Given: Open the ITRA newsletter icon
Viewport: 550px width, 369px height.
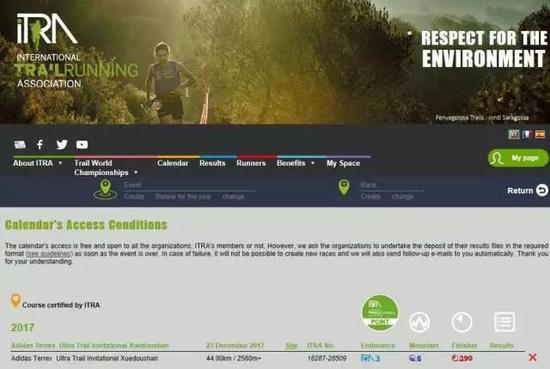Looking at the screenshot, I should pyautogui.click(x=20, y=145).
